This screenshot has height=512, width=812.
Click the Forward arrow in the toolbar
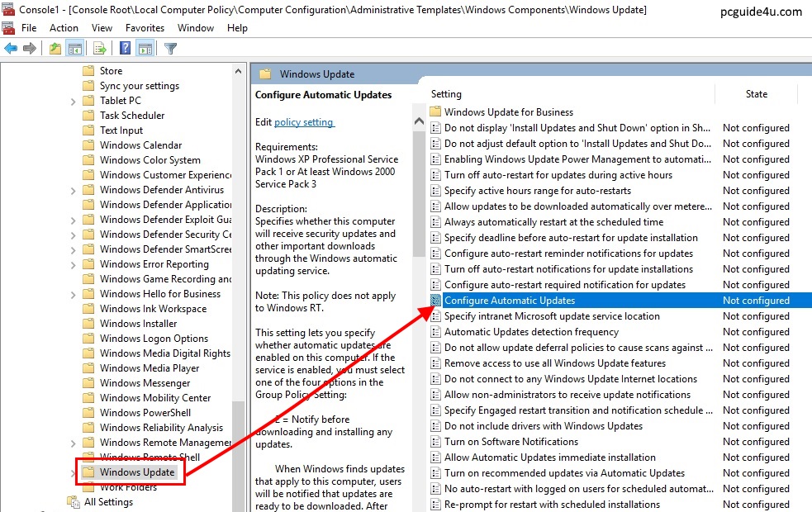(x=30, y=48)
